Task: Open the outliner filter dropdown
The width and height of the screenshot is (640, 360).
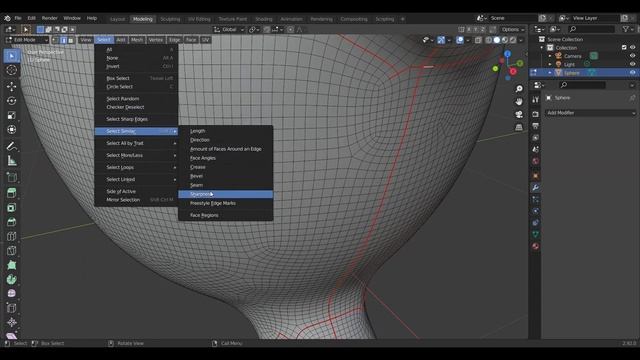Action: [x=628, y=29]
